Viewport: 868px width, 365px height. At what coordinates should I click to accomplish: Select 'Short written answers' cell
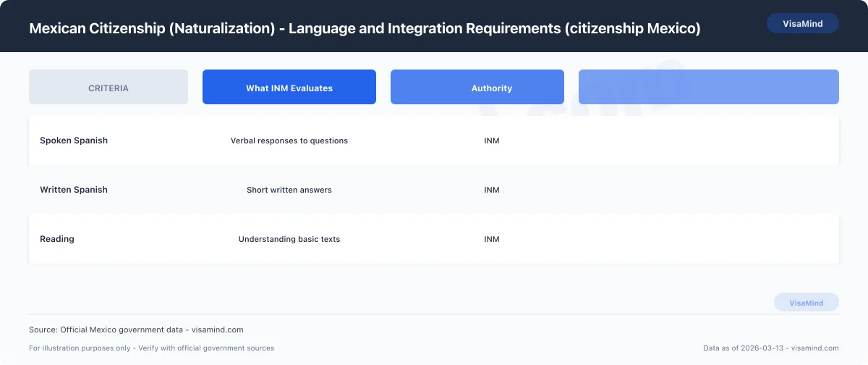[289, 190]
